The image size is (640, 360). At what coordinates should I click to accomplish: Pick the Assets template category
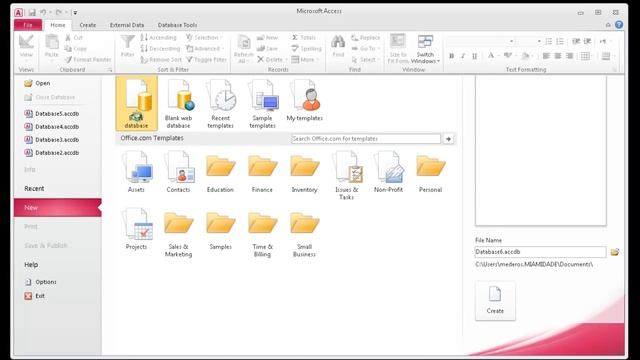coord(136,171)
